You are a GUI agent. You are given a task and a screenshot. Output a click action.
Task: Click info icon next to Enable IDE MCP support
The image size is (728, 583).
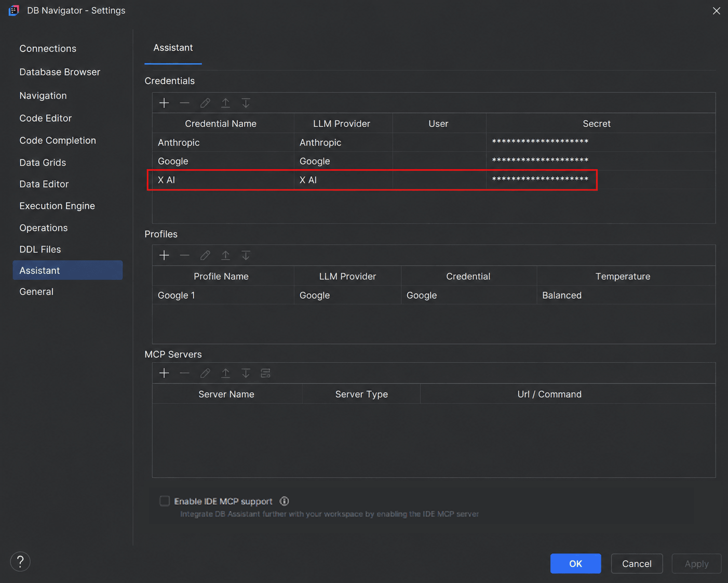pyautogui.click(x=284, y=501)
